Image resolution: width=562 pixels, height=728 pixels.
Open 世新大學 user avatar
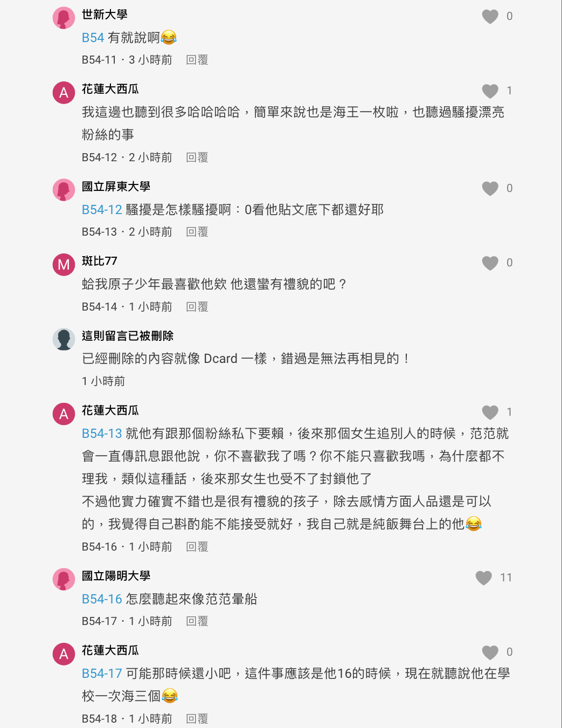tap(64, 18)
